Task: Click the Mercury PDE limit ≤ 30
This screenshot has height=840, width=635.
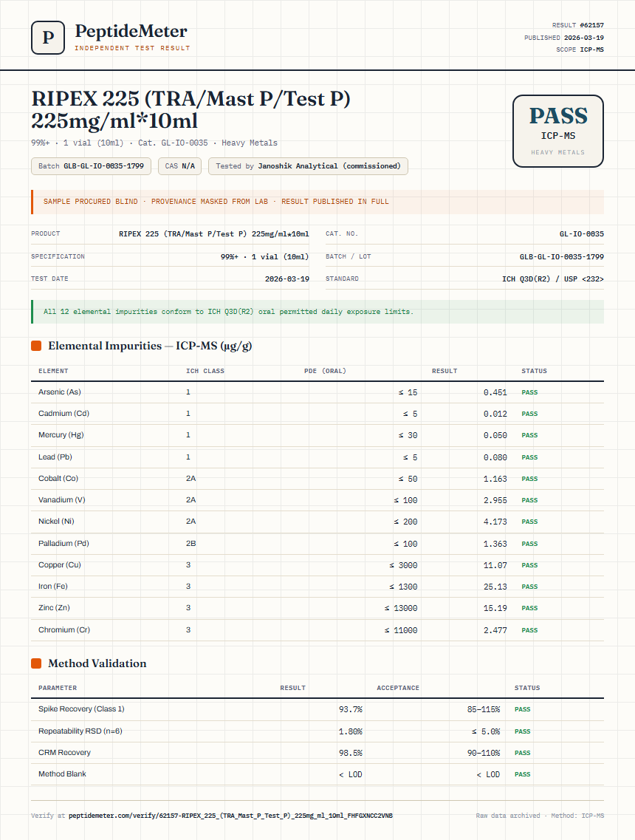Action: 408,436
